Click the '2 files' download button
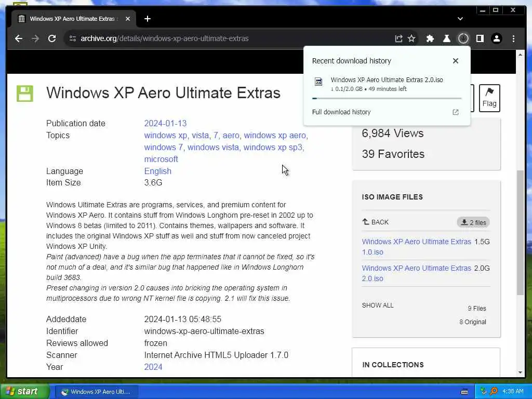This screenshot has height=399, width=532. [473, 222]
